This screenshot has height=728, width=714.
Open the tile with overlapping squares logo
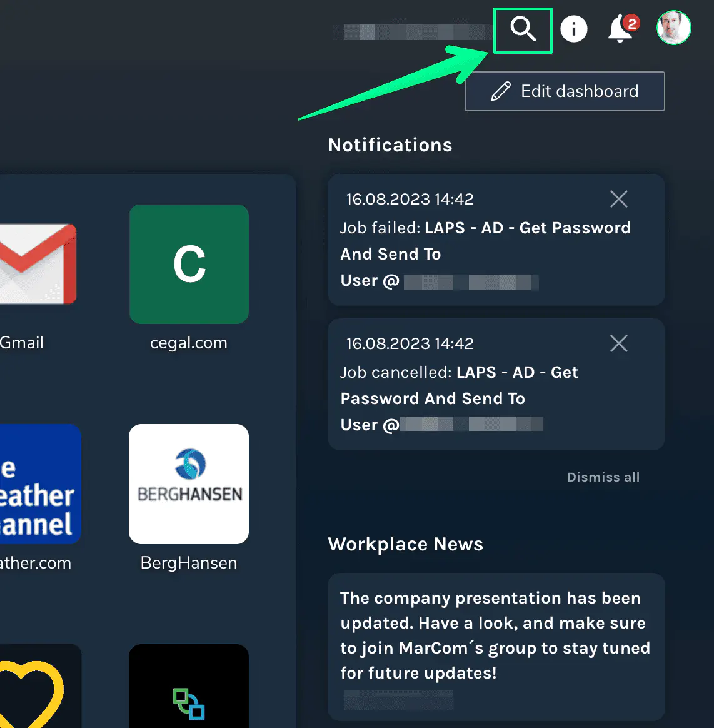pos(189,688)
